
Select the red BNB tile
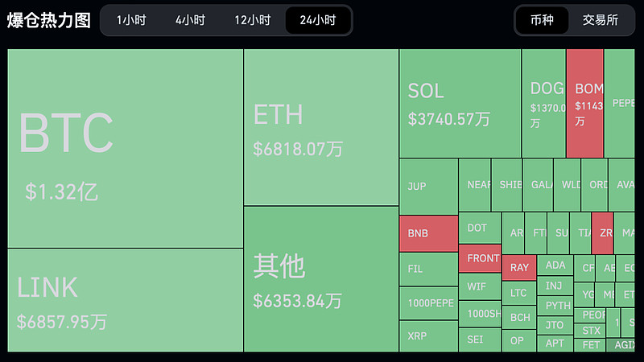click(x=428, y=233)
